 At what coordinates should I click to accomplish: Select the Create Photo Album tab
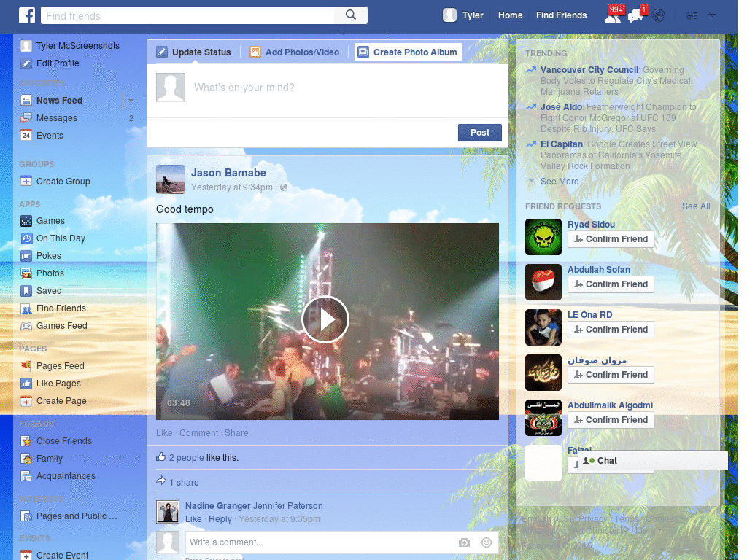408,52
